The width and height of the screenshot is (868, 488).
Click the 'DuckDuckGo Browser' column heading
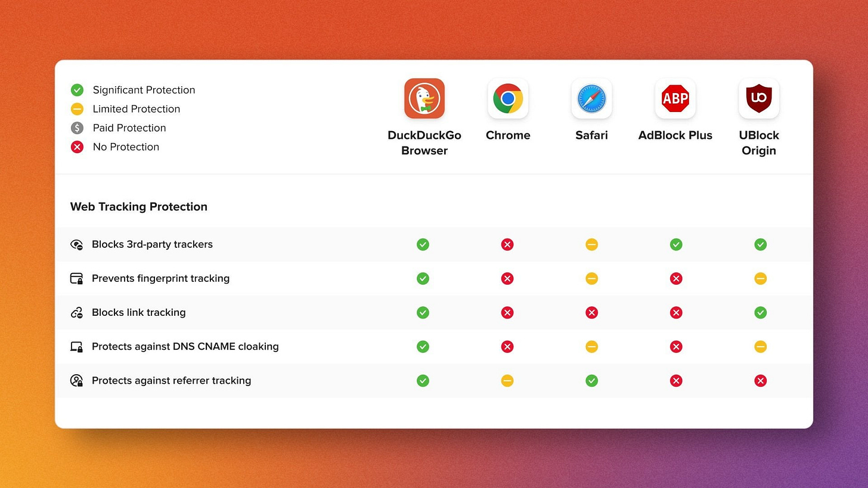[424, 143]
